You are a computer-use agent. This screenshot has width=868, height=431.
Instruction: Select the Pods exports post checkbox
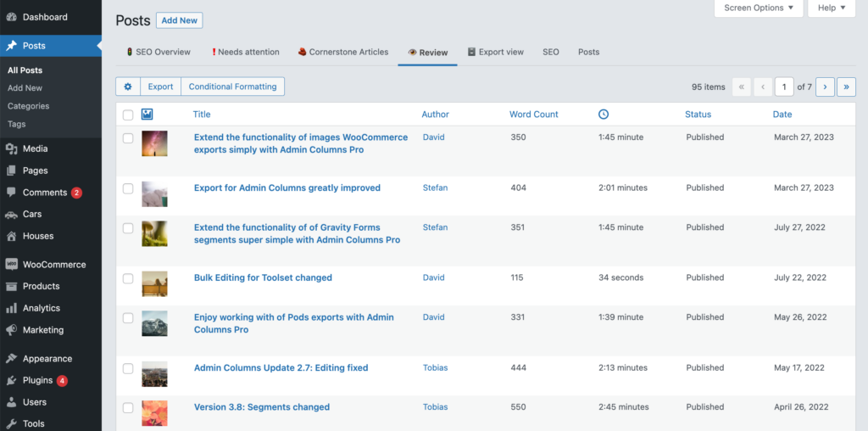128,318
